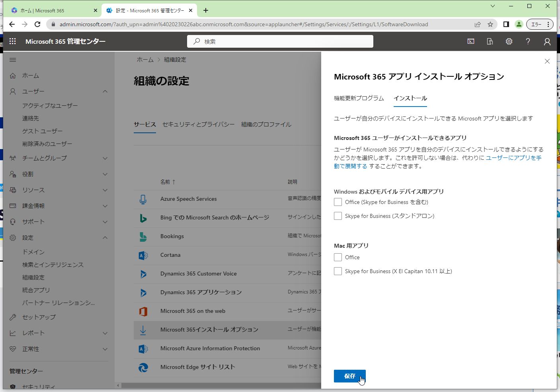Check the Mac 用アプリ Office checkbox
Image resolution: width=560 pixels, height=392 pixels.
pos(338,257)
